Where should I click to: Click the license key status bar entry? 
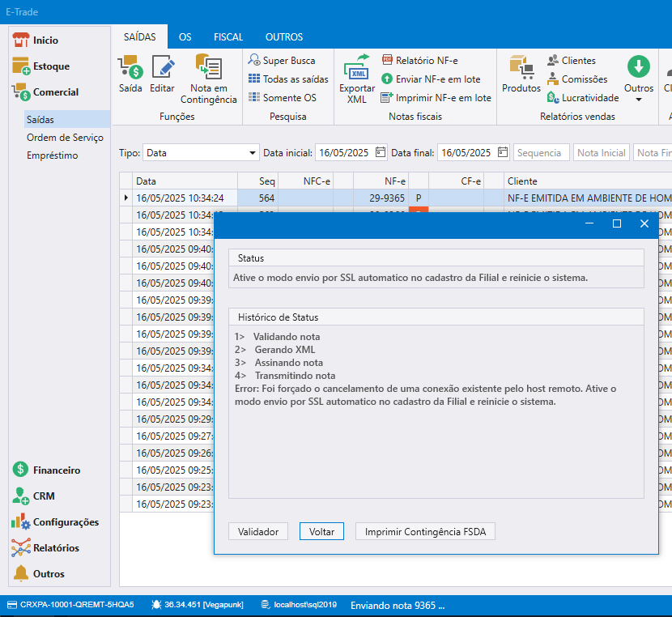point(70,605)
